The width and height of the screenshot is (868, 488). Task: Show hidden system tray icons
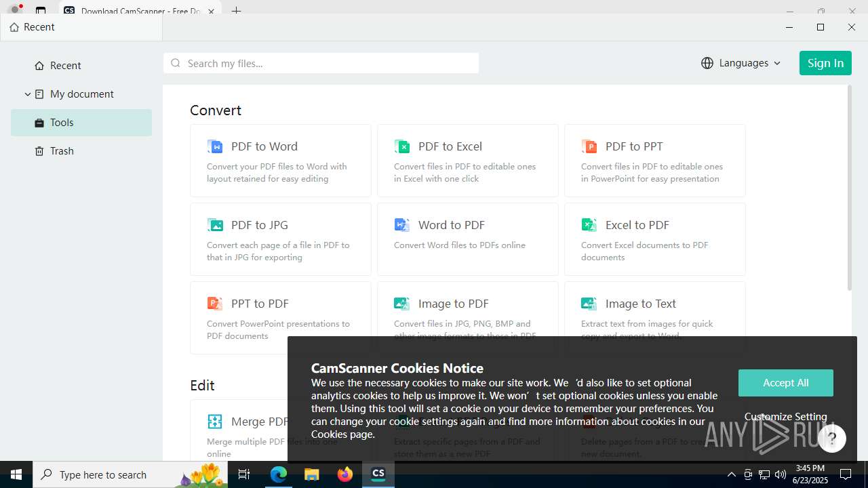pos(731,474)
